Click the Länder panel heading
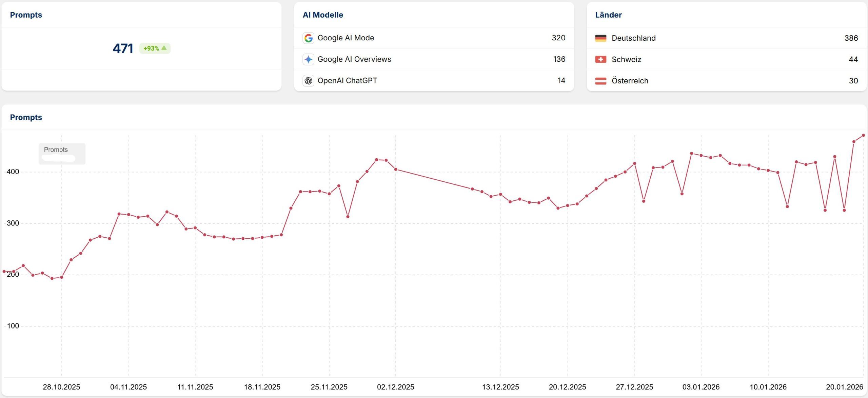868x398 pixels. [x=608, y=15]
